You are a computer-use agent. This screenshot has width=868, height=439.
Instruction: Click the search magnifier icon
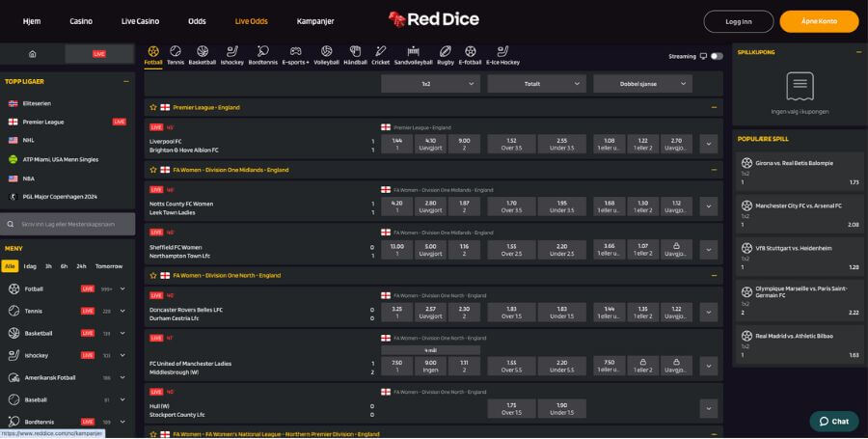click(x=11, y=224)
